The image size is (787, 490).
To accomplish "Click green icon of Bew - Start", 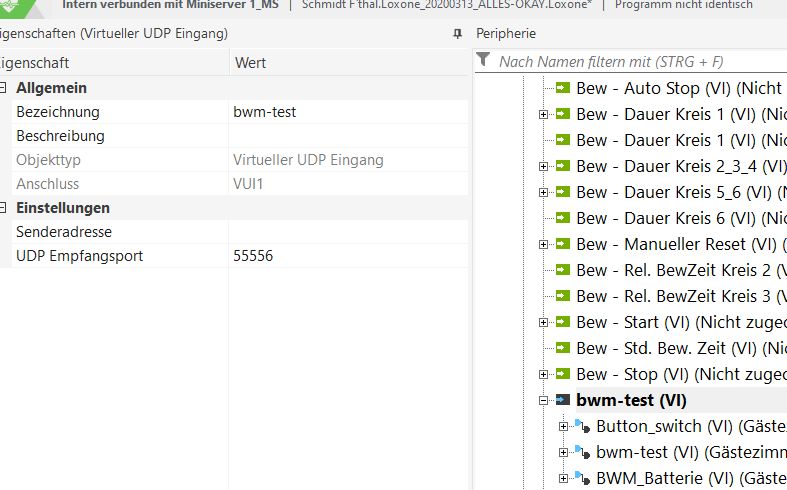I will pyautogui.click(x=563, y=322).
